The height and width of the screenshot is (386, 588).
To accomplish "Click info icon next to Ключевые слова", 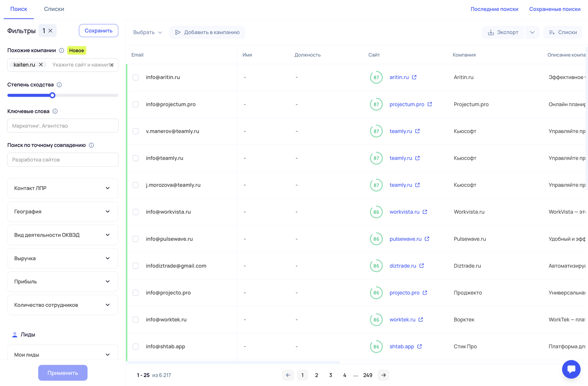I will point(55,111).
